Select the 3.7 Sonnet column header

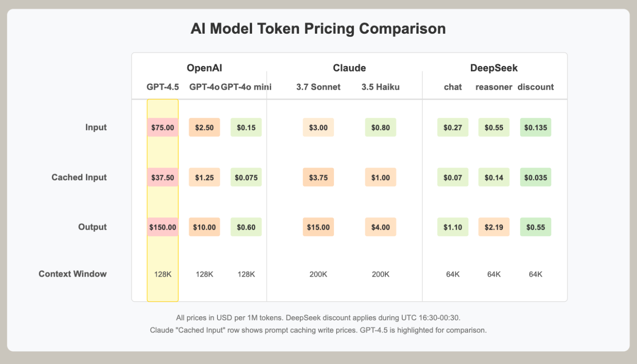pos(318,87)
